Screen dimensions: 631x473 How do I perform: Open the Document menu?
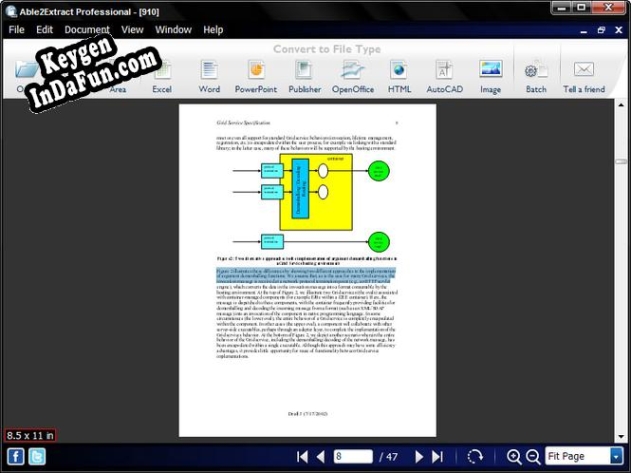[x=87, y=30]
